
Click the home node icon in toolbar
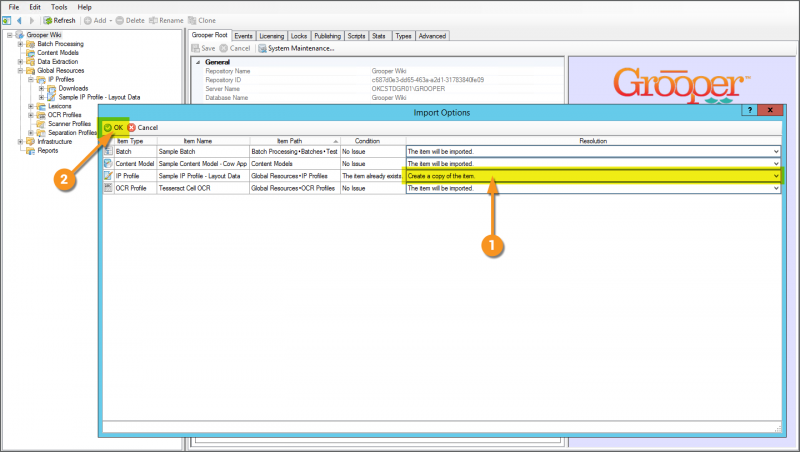pos(7,20)
